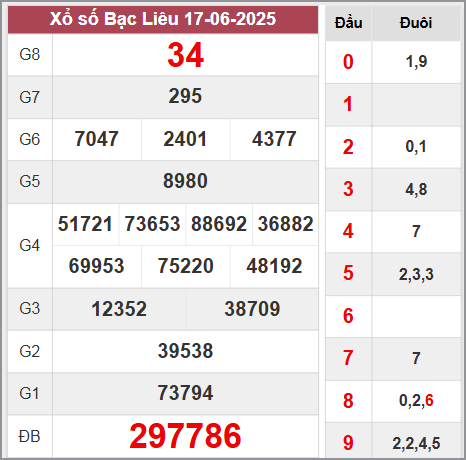
Task: Click the G4 number 73653
Action: [x=152, y=224]
